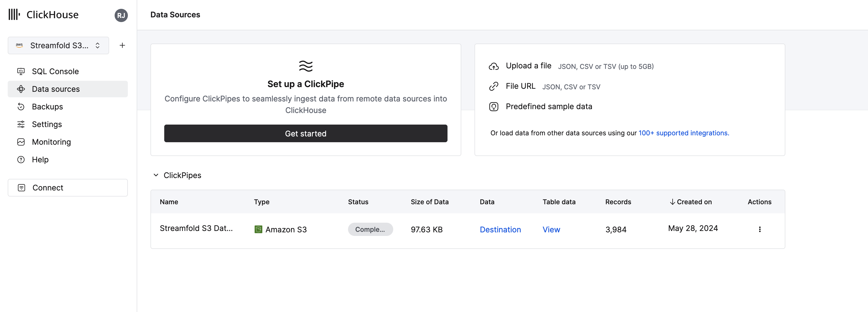868x312 pixels.
Task: Click the Status column header
Action: [x=358, y=202]
